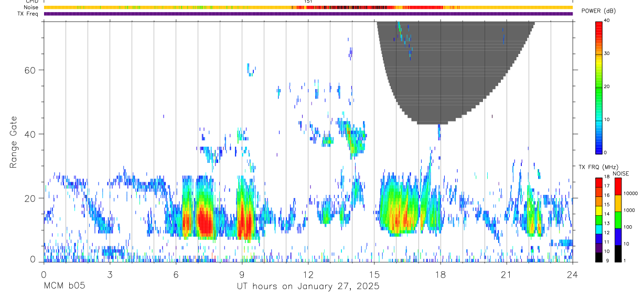644x297 pixels.
Task: Select the 10000 label on NOISE legend
Action: (630, 193)
